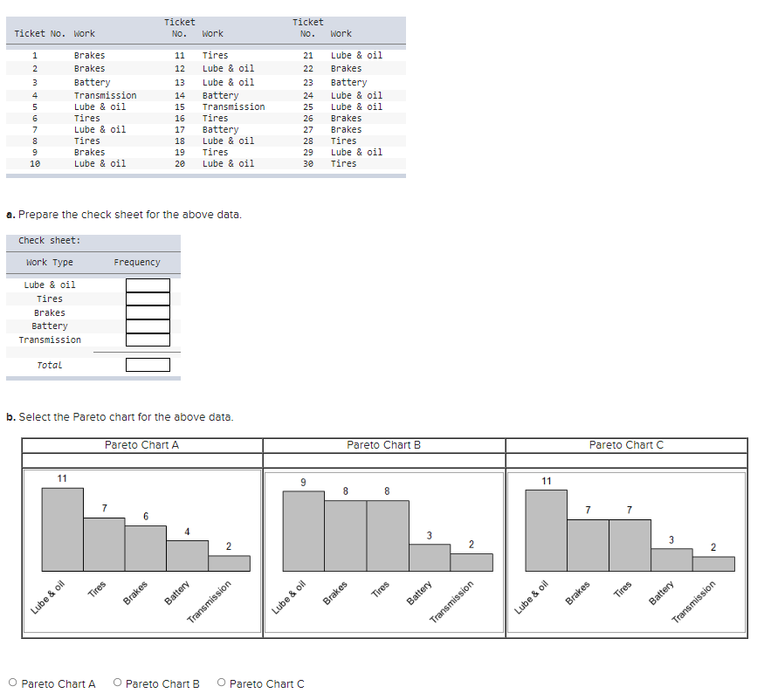778x700 pixels.
Task: Click the Pareto Chart A graph image
Action: tap(142, 551)
